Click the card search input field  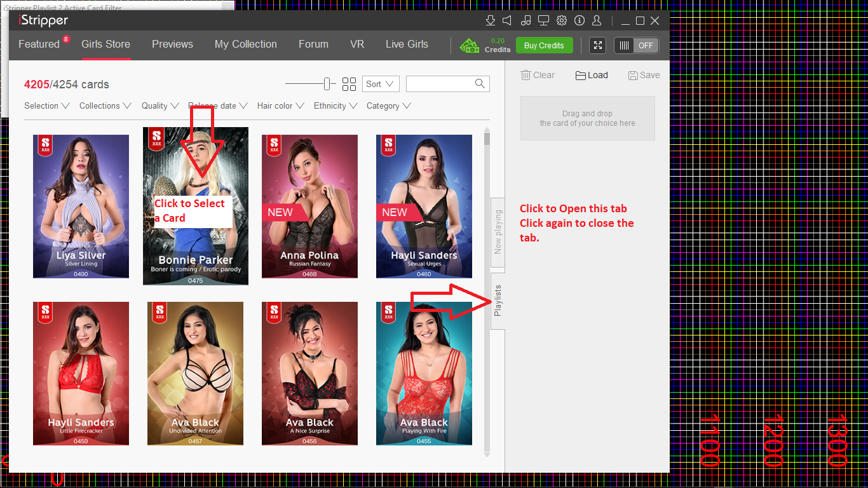click(440, 84)
